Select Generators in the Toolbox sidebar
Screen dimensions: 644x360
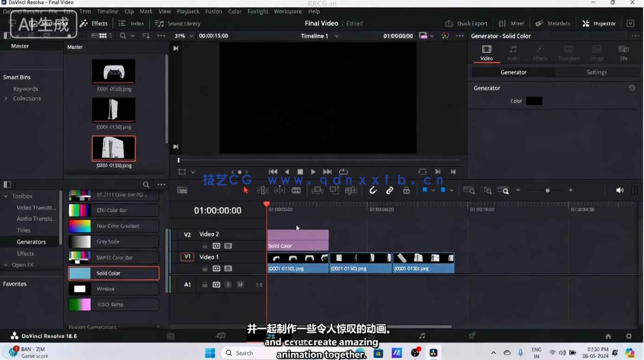tap(31, 241)
